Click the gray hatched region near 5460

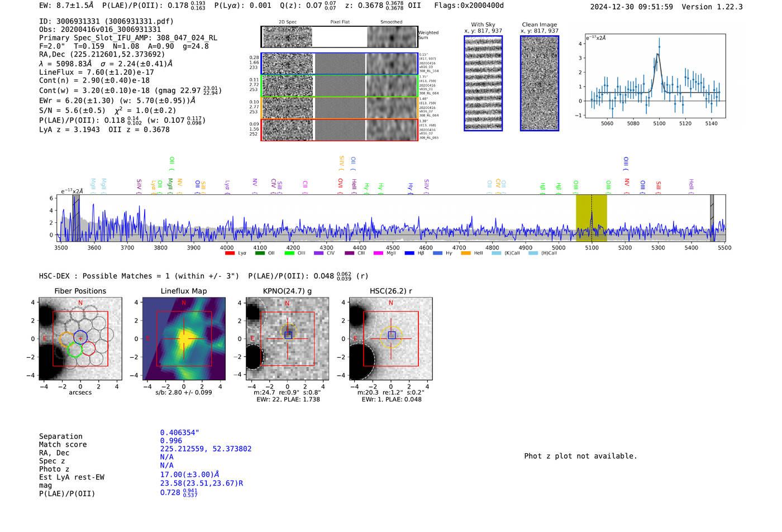(x=712, y=218)
